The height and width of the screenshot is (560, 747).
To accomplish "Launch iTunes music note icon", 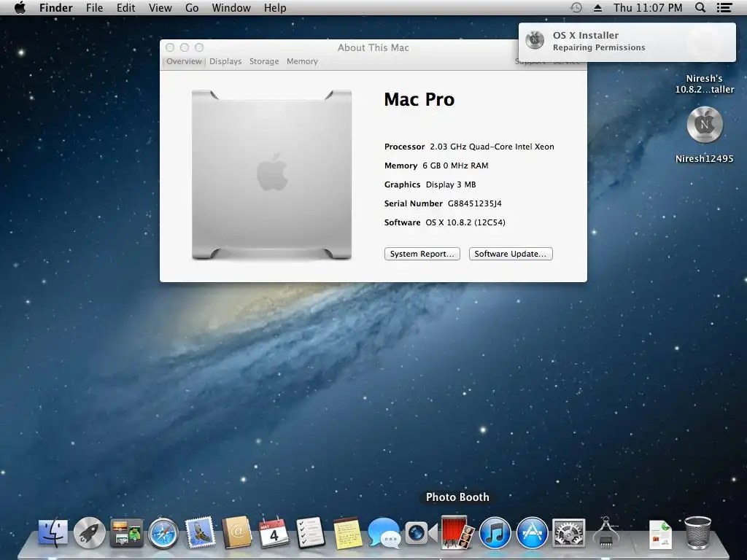I will pos(495,532).
